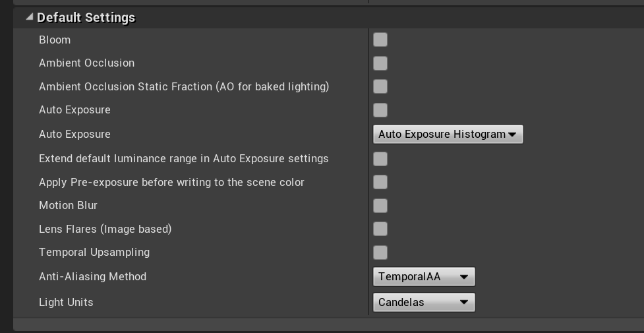
Task: Enable the Bloom checkbox
Action: [x=380, y=40]
